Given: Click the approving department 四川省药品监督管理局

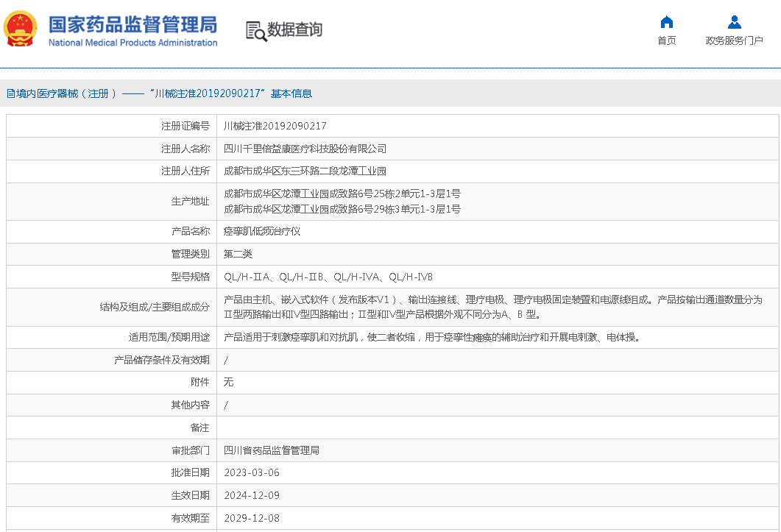Looking at the screenshot, I should pyautogui.click(x=271, y=450).
